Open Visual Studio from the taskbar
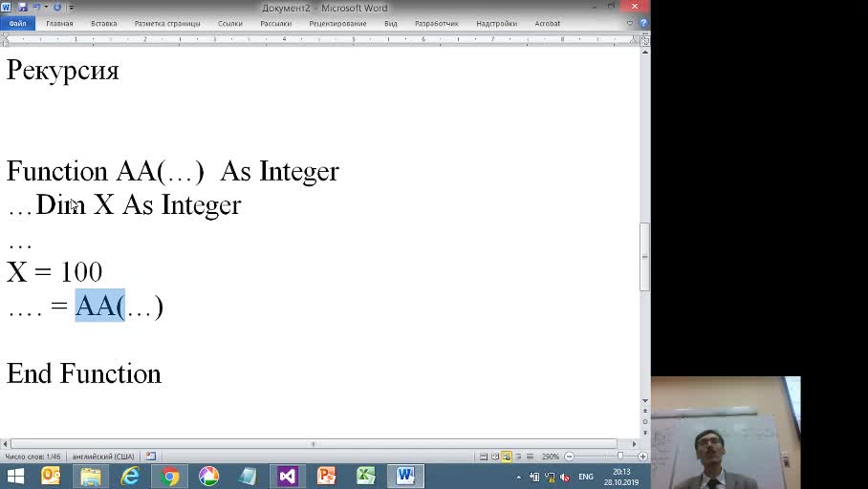 click(x=288, y=477)
